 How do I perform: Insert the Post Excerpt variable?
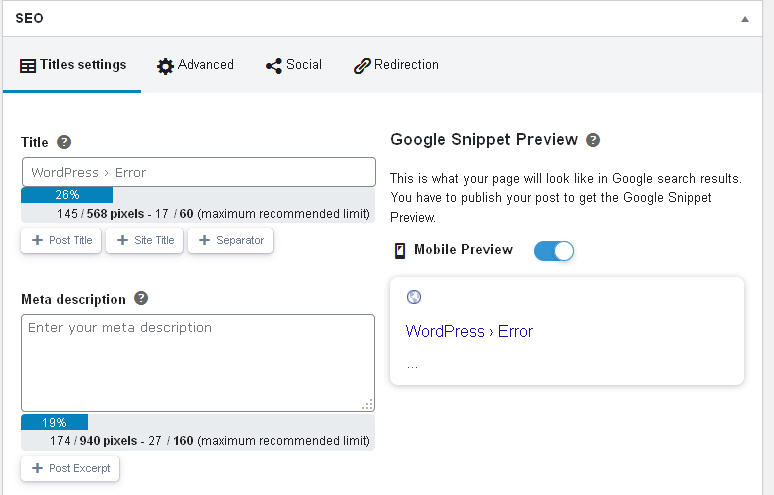[x=70, y=468]
